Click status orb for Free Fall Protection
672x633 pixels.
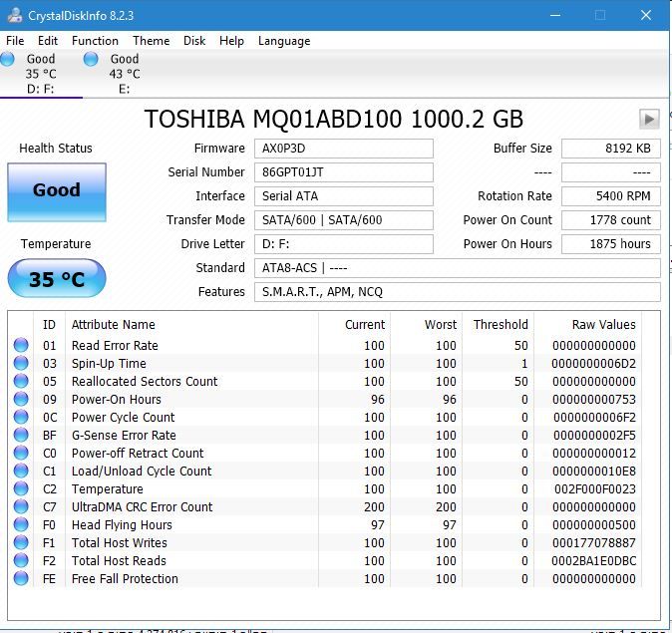21,579
